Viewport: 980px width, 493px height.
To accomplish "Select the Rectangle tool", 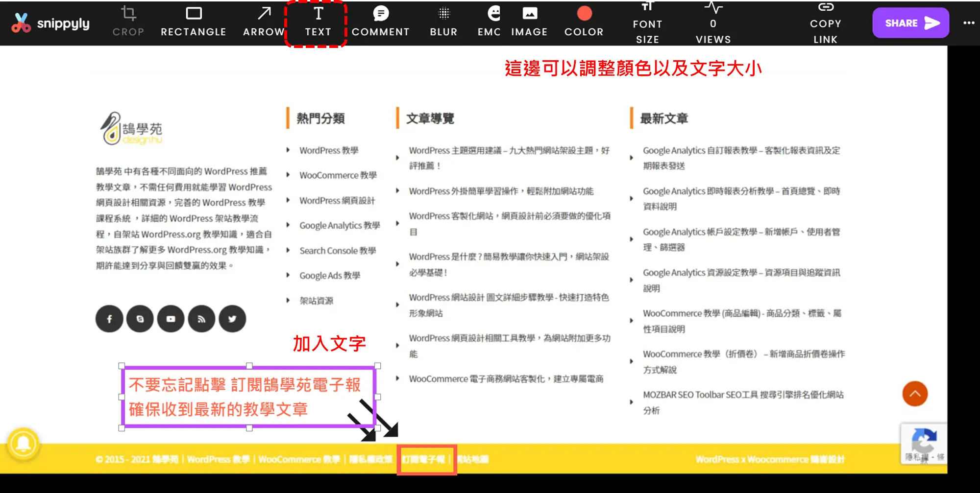I will tap(194, 21).
